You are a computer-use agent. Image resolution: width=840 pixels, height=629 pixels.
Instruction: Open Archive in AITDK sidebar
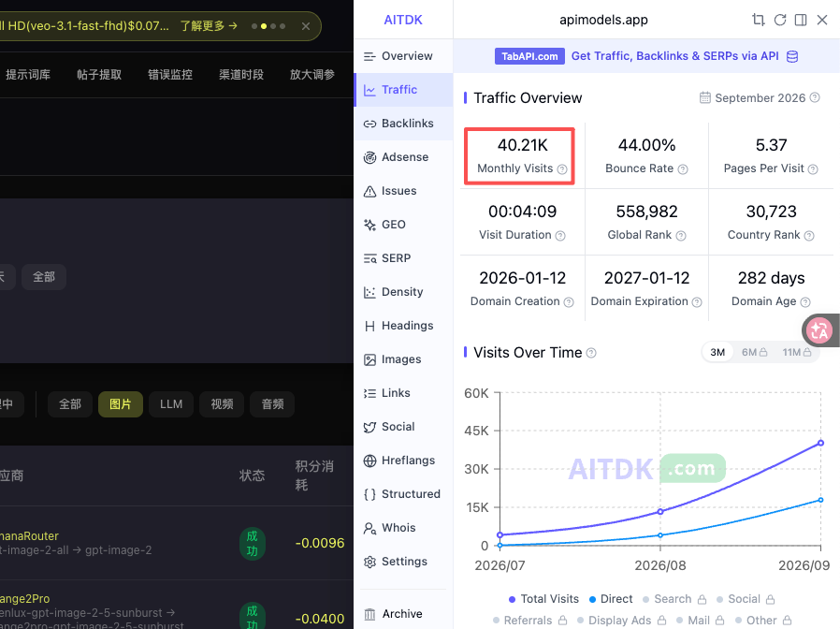[x=403, y=614]
